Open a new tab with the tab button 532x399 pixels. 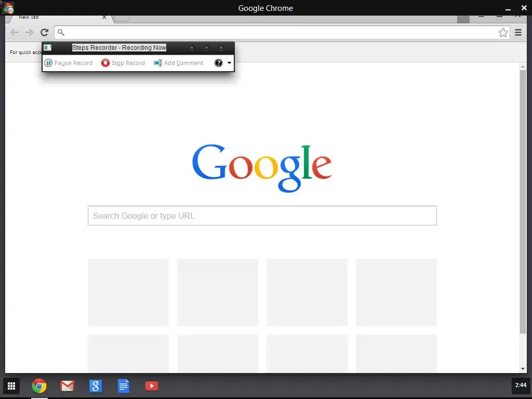pyautogui.click(x=122, y=18)
